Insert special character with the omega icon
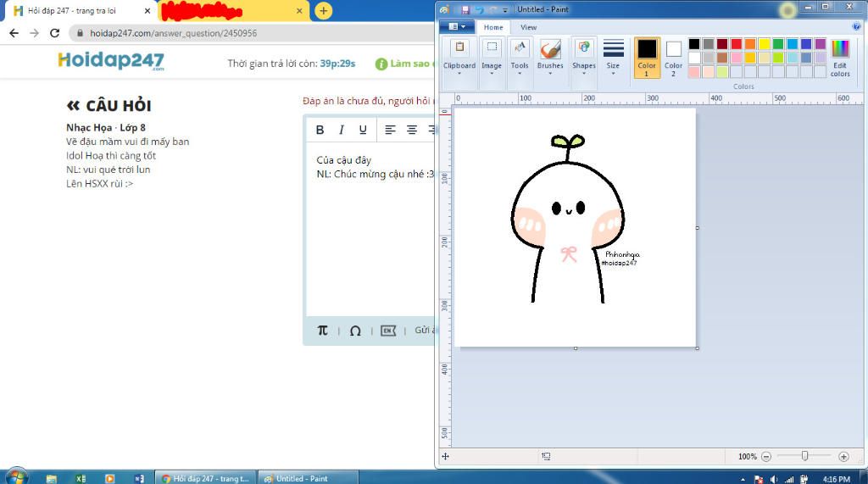868x484 pixels. click(355, 331)
